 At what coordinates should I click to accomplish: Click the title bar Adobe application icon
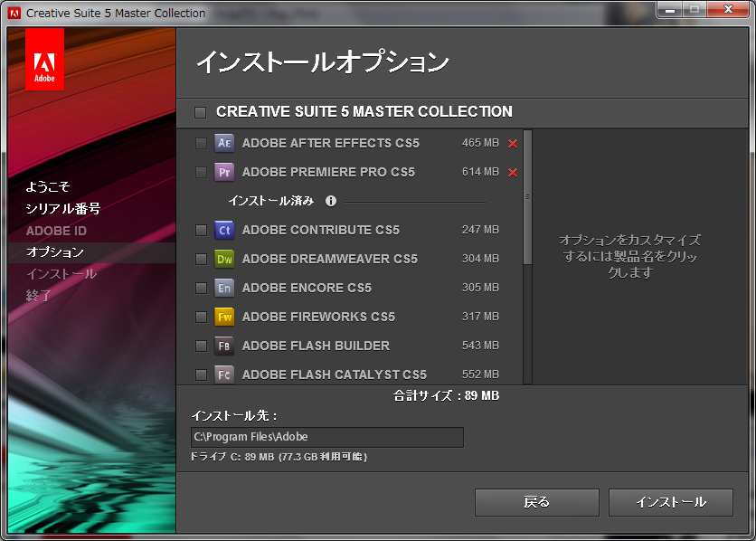(14, 14)
